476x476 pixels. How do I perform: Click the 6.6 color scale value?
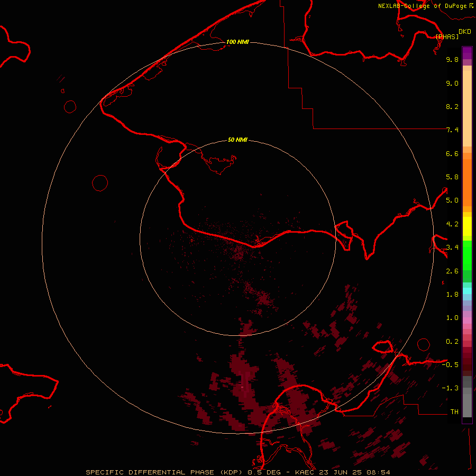point(452,153)
